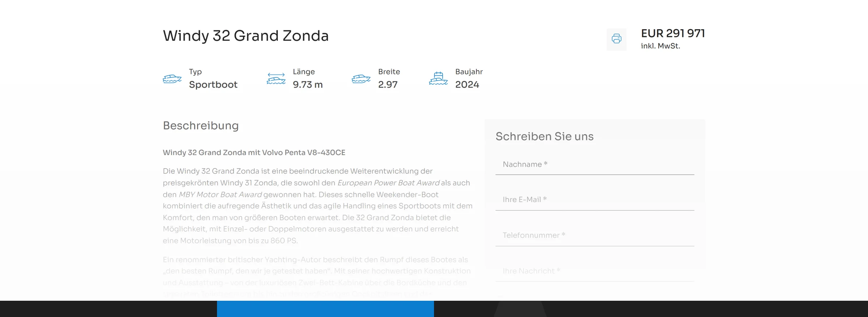
Task: Click the 9.73 m length value
Action: [307, 85]
